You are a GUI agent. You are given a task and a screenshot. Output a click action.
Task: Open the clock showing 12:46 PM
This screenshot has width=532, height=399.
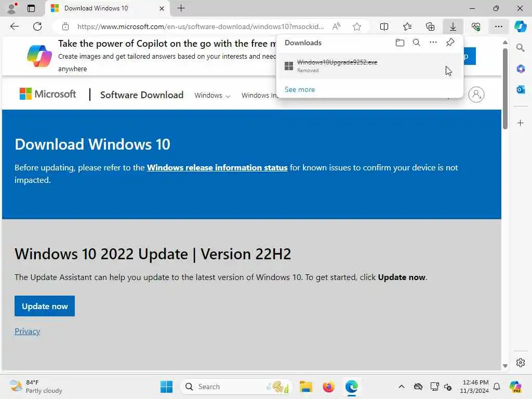(x=474, y=387)
